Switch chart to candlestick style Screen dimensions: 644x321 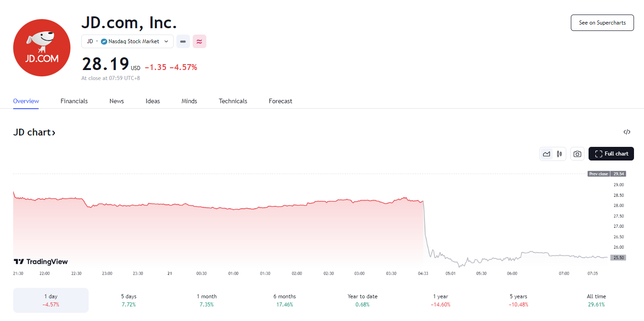tap(559, 154)
